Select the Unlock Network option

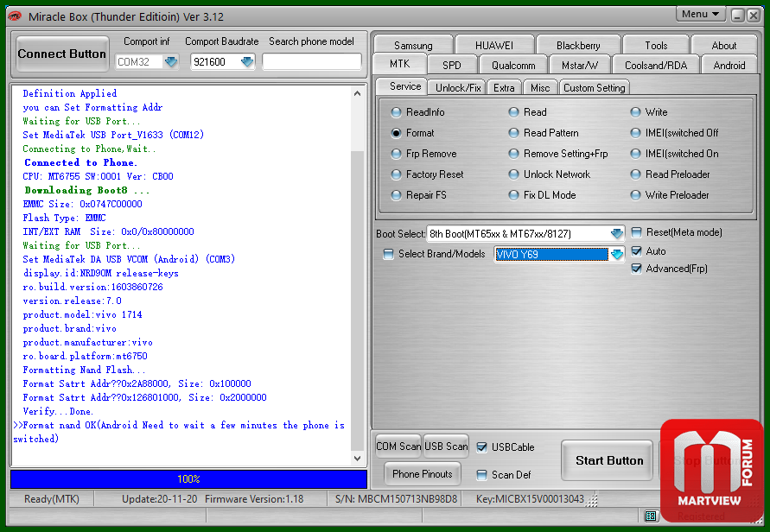[550, 174]
